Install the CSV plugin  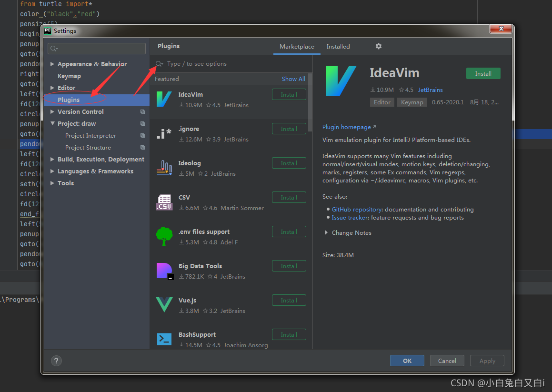click(x=289, y=197)
